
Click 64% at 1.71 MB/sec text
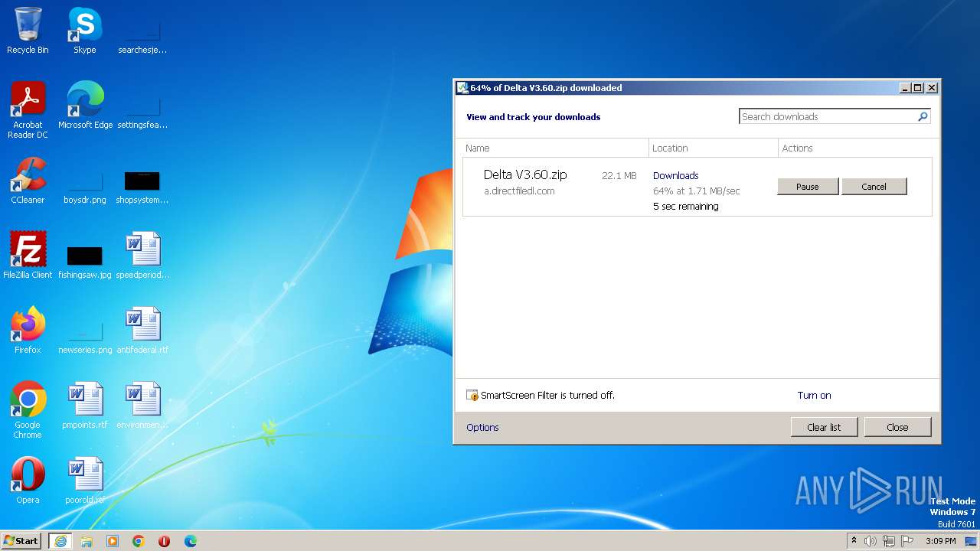click(x=697, y=191)
